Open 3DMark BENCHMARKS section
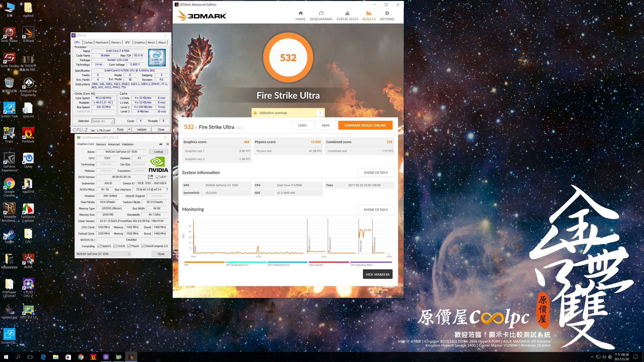 (x=321, y=16)
